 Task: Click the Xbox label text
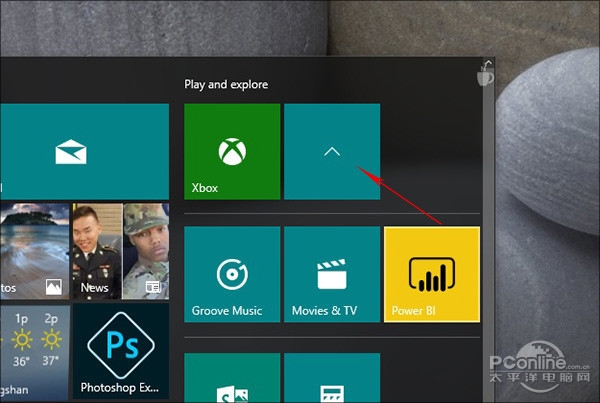pyautogui.click(x=205, y=188)
